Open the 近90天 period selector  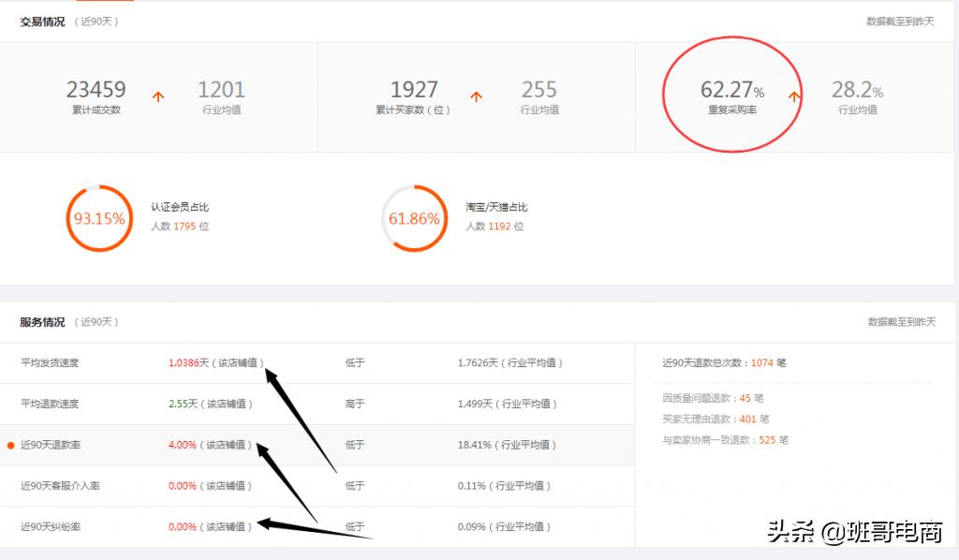tap(96, 21)
